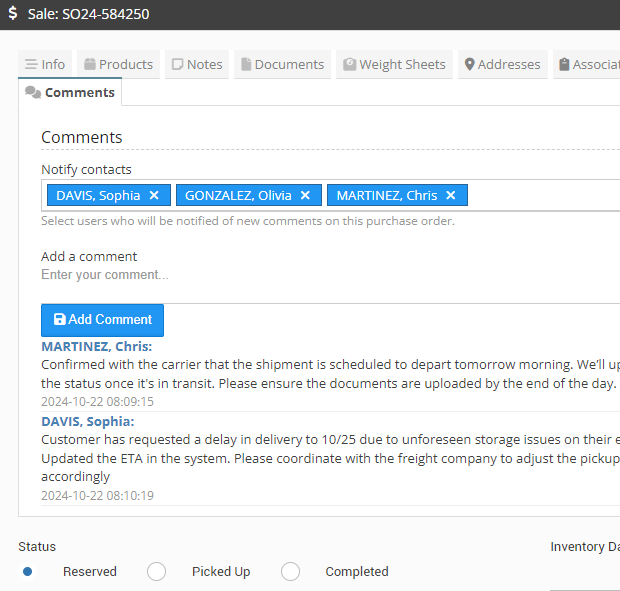Click the timestamp 2024-10-22 08:10:19

coord(97,496)
